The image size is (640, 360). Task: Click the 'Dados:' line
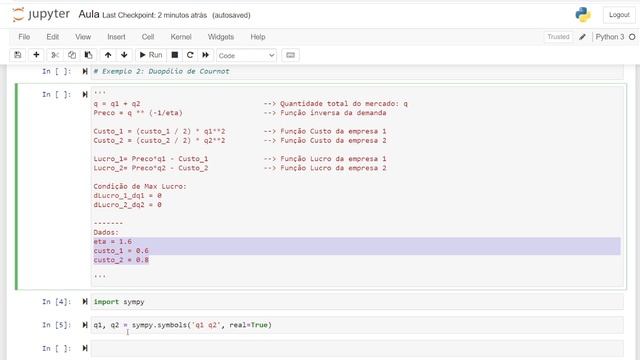pyautogui.click(x=106, y=232)
